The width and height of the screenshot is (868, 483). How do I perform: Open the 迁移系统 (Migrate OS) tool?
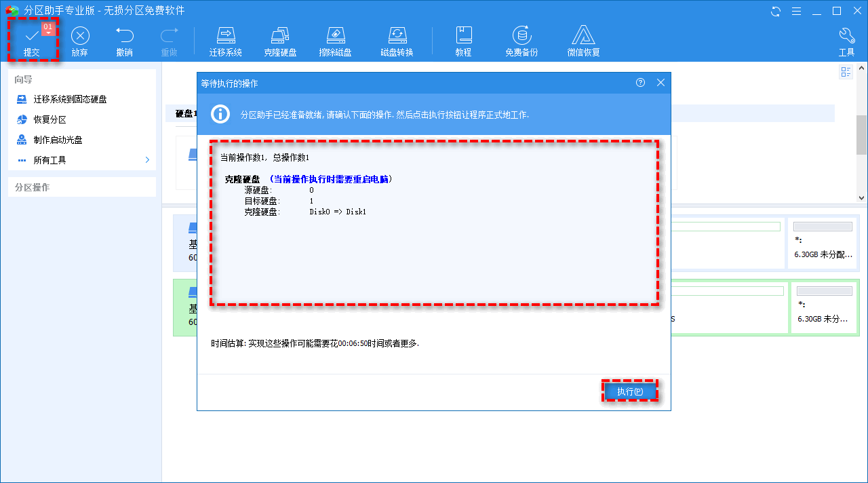225,39
